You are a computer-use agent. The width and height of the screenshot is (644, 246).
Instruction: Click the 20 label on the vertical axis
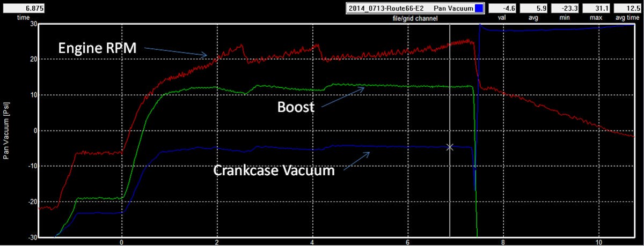pos(32,59)
